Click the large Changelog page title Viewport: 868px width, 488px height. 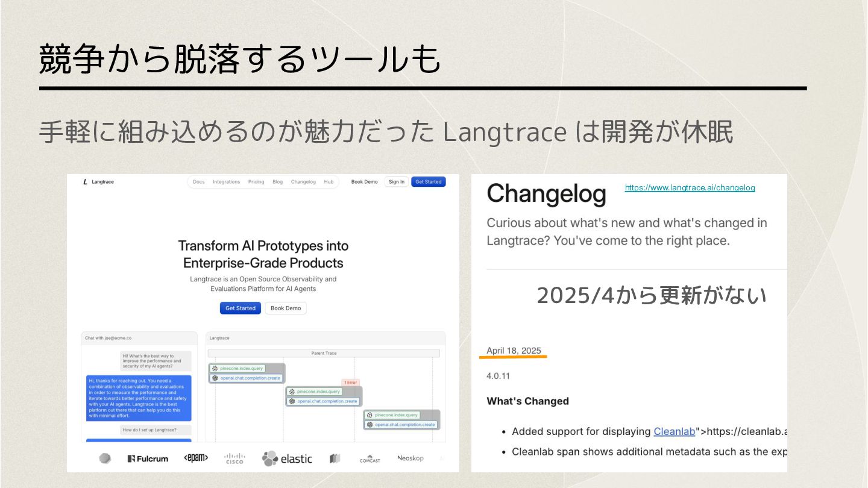point(546,194)
